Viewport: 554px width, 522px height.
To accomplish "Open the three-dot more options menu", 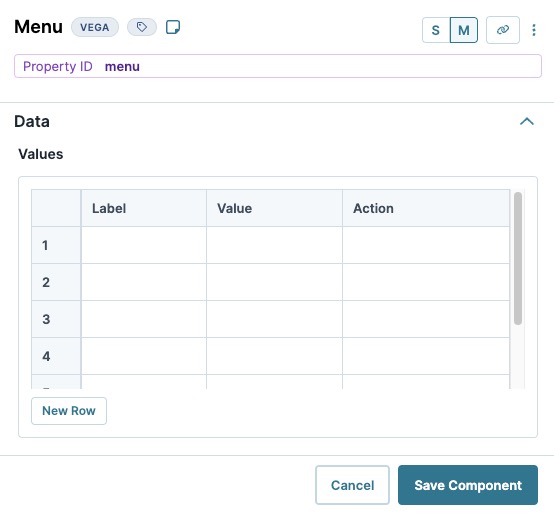I will click(x=534, y=30).
